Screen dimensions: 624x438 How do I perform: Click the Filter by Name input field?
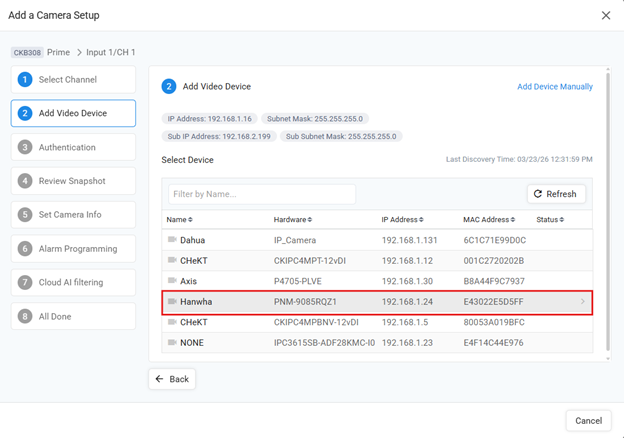[261, 194]
